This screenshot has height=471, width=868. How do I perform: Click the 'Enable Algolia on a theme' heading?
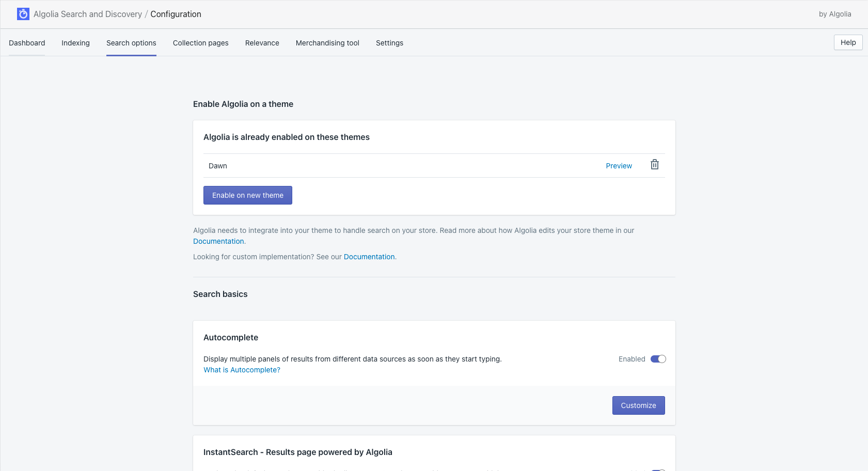(x=243, y=104)
